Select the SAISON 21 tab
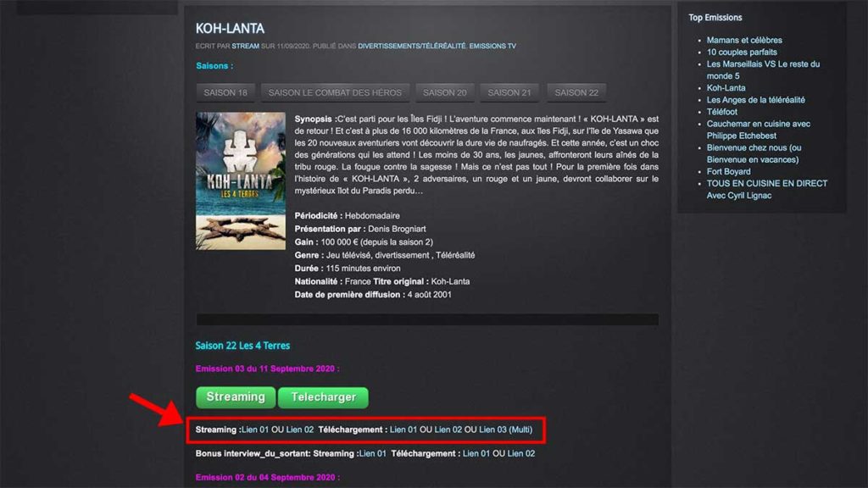The width and height of the screenshot is (868, 488). point(509,92)
